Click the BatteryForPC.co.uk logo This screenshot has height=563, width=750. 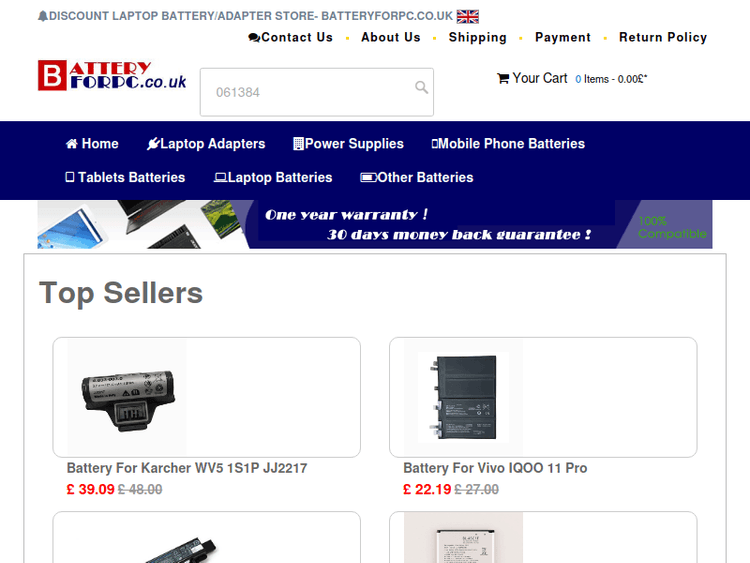(112, 76)
